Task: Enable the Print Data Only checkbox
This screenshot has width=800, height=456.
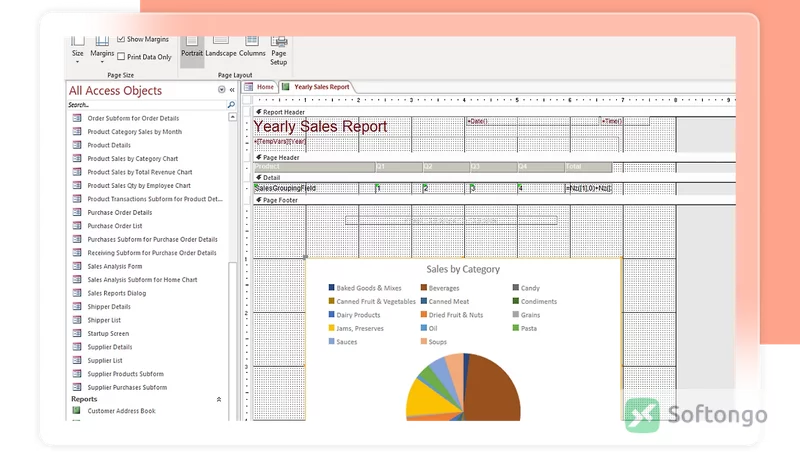Action: tap(121, 57)
